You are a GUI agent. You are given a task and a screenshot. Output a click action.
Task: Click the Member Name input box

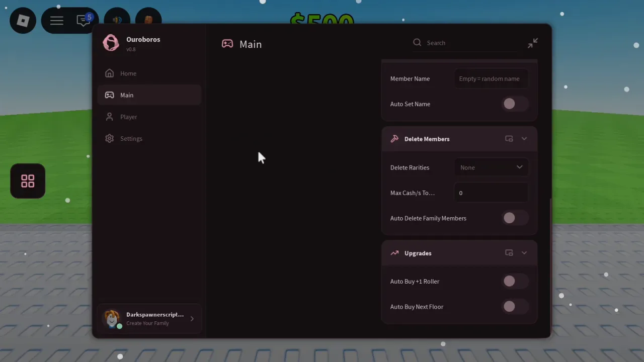491,79
